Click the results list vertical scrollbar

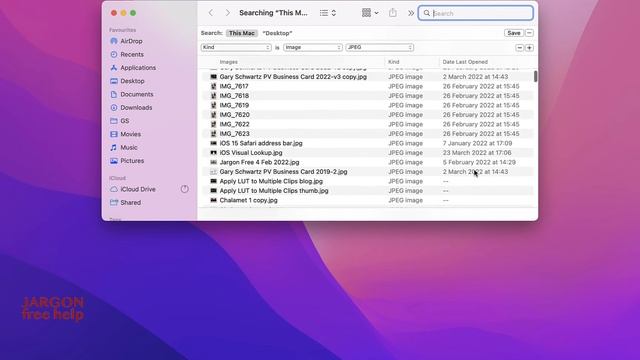coord(535,76)
